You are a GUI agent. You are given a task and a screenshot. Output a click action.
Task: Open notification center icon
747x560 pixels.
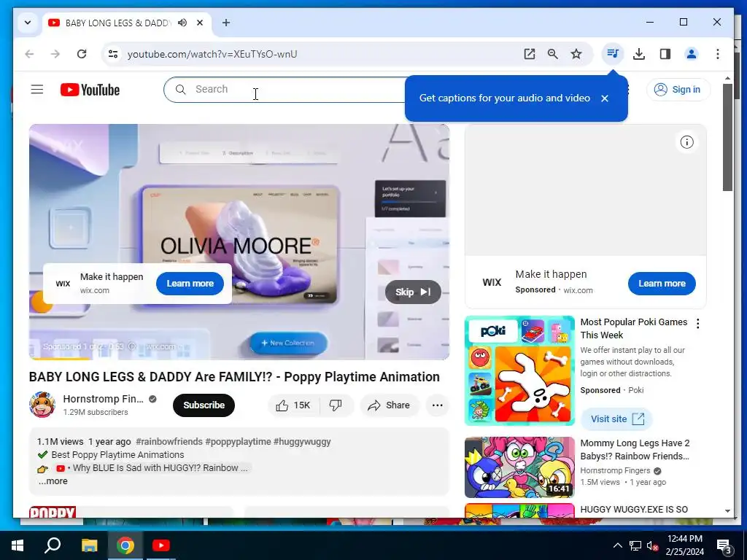[724, 546]
